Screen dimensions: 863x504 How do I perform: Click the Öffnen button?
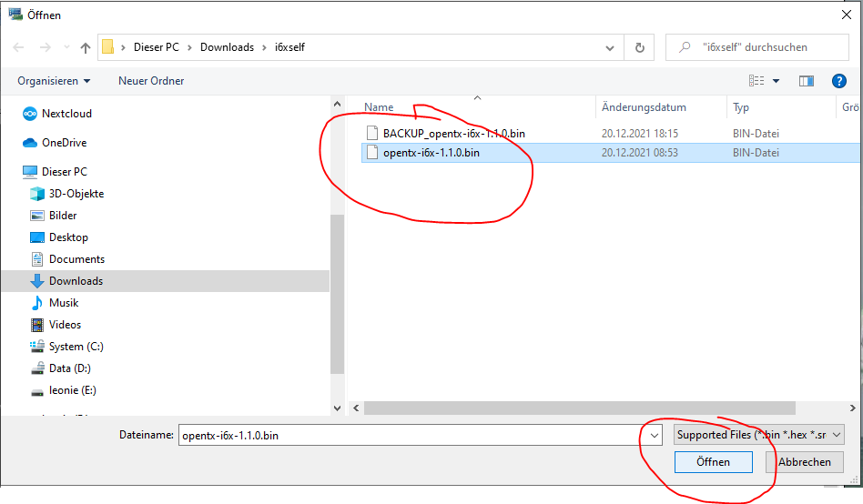[713, 462]
